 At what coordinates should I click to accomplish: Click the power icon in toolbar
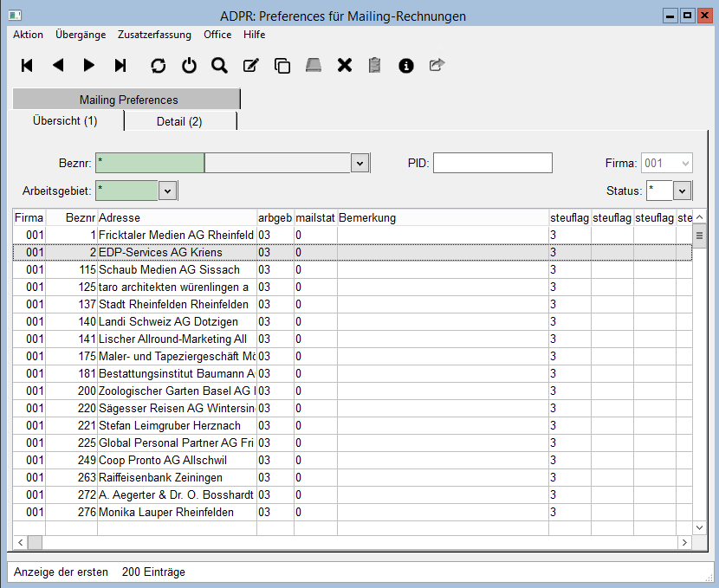coord(189,65)
